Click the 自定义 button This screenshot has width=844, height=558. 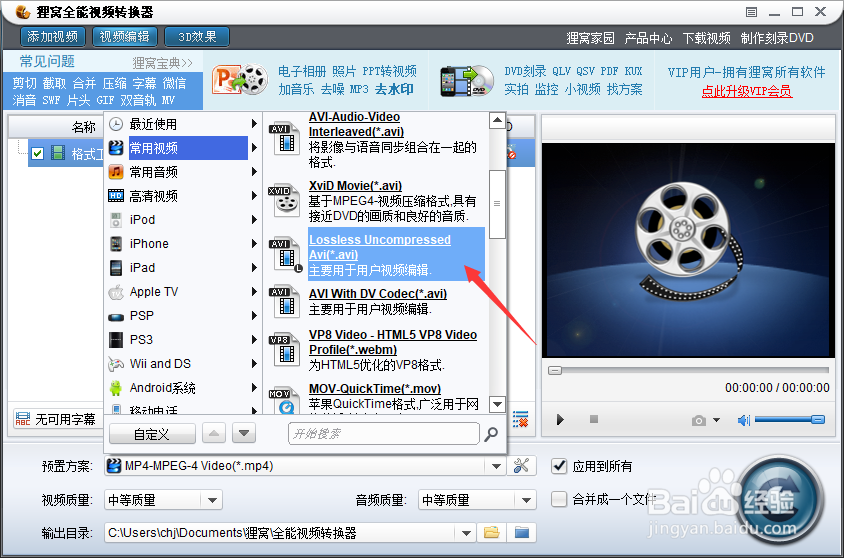pyautogui.click(x=152, y=434)
